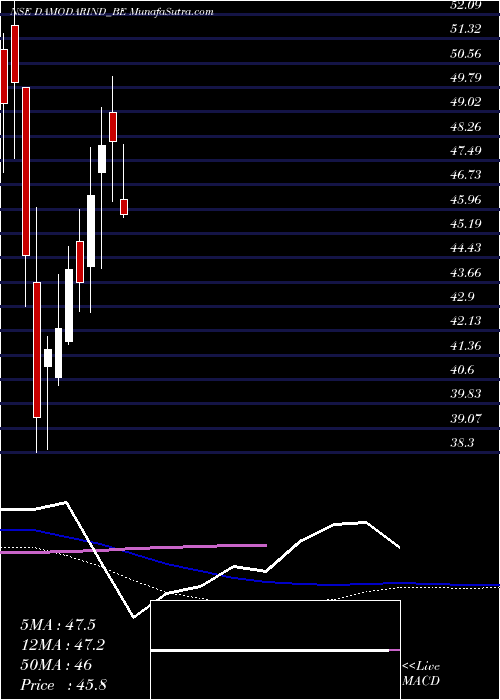Select the 40.6 price axis label
Screen dimensions: 500x700
[x=462, y=370]
